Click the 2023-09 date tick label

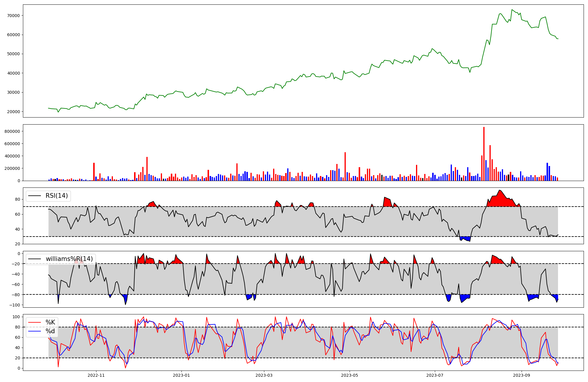(522, 375)
